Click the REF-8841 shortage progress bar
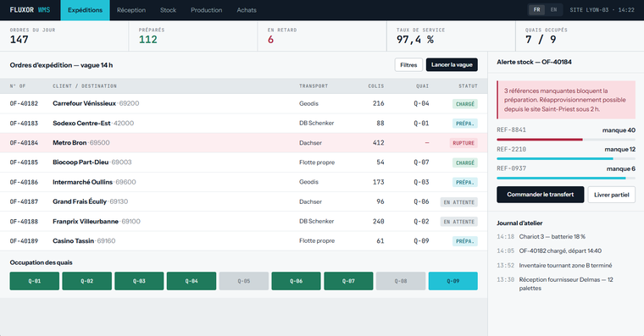 point(566,140)
